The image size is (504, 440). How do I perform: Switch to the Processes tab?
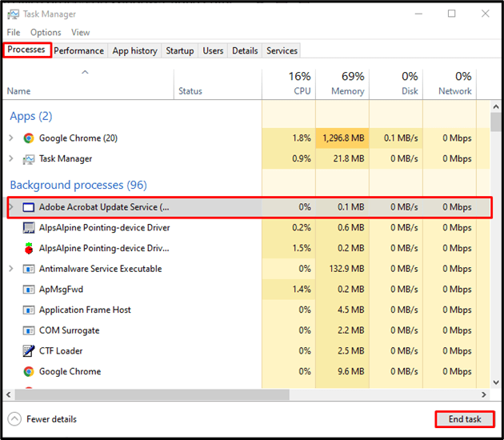click(x=26, y=50)
